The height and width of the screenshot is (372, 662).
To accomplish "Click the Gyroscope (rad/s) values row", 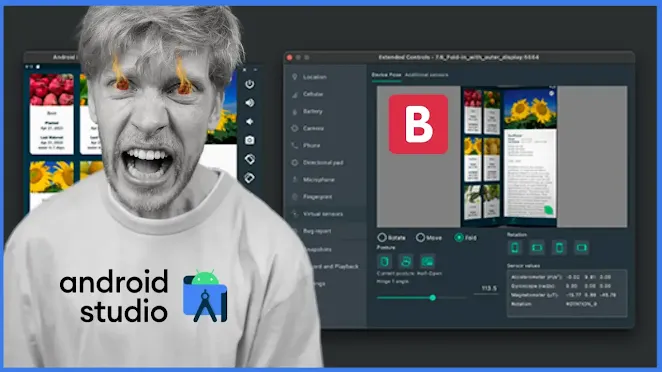I will coord(561,286).
